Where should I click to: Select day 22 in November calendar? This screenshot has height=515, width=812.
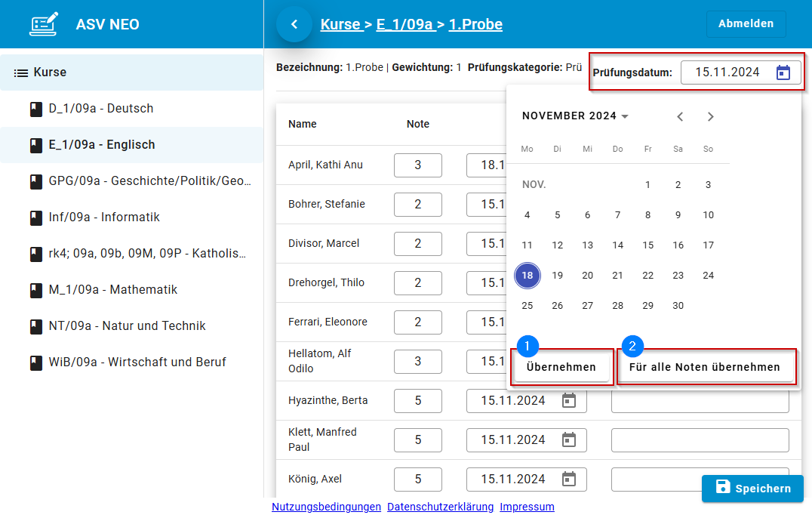[647, 276]
